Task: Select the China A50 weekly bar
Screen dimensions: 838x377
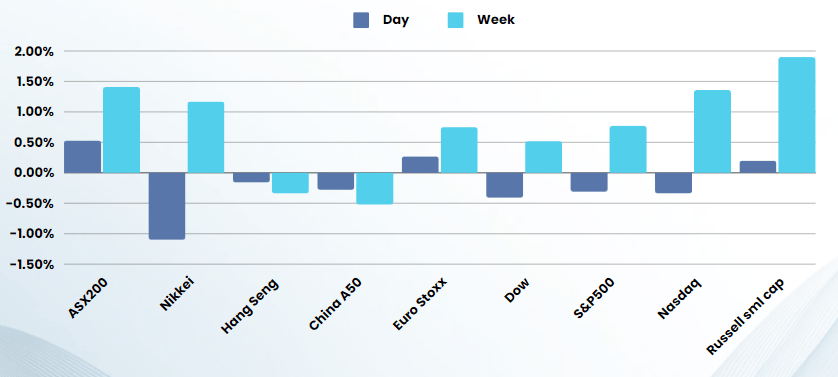Action: point(375,188)
